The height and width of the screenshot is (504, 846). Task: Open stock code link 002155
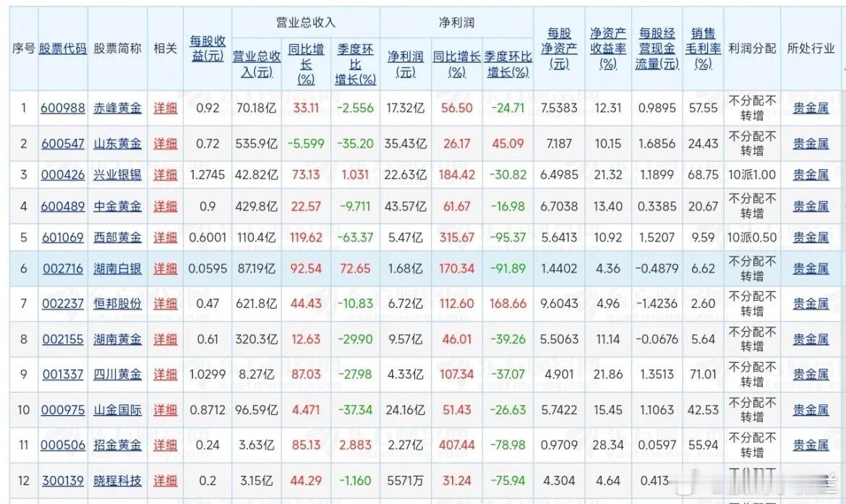63,339
